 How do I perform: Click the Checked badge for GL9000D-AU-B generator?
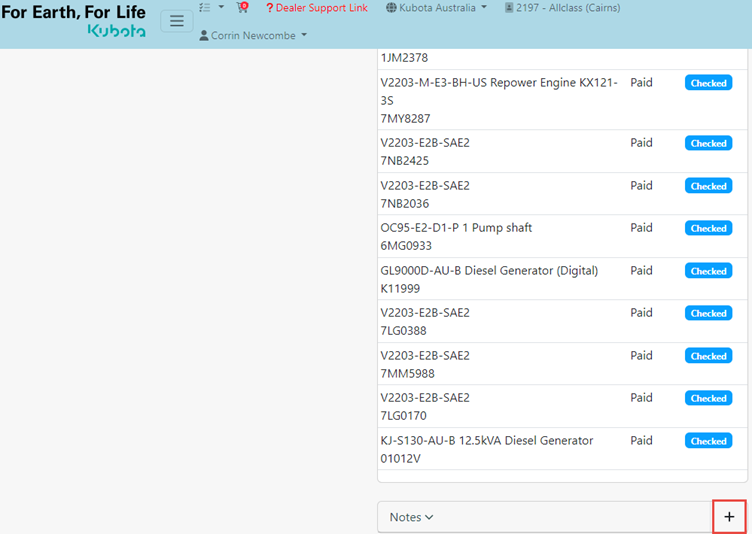tap(708, 271)
